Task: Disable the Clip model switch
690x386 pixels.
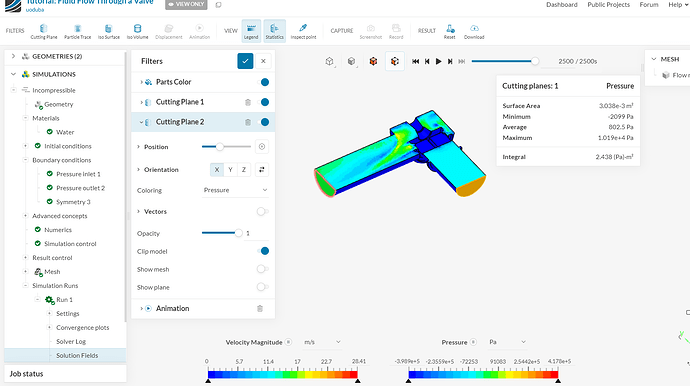Action: pyautogui.click(x=263, y=251)
